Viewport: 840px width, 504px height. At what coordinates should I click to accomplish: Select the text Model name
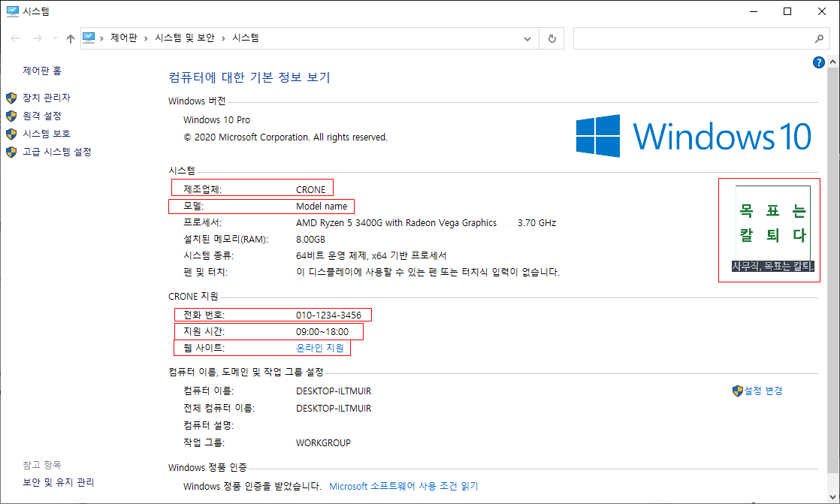322,207
